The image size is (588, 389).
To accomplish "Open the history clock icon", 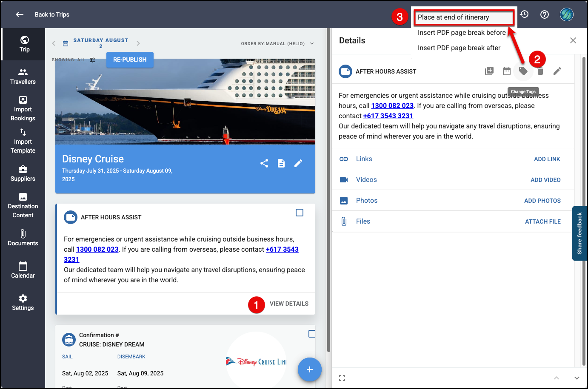I will coord(524,14).
